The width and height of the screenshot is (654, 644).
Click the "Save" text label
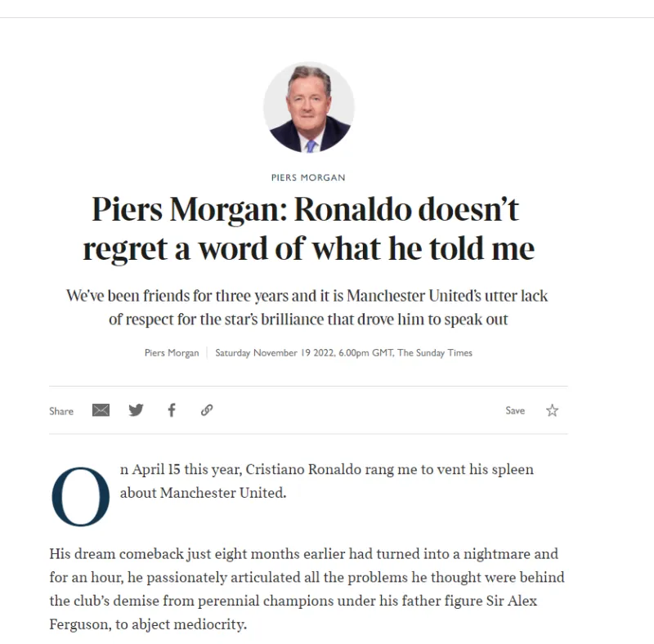515,410
